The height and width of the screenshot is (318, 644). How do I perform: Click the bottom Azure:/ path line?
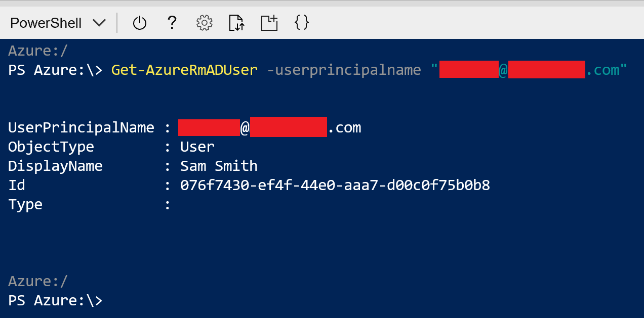[x=38, y=281]
